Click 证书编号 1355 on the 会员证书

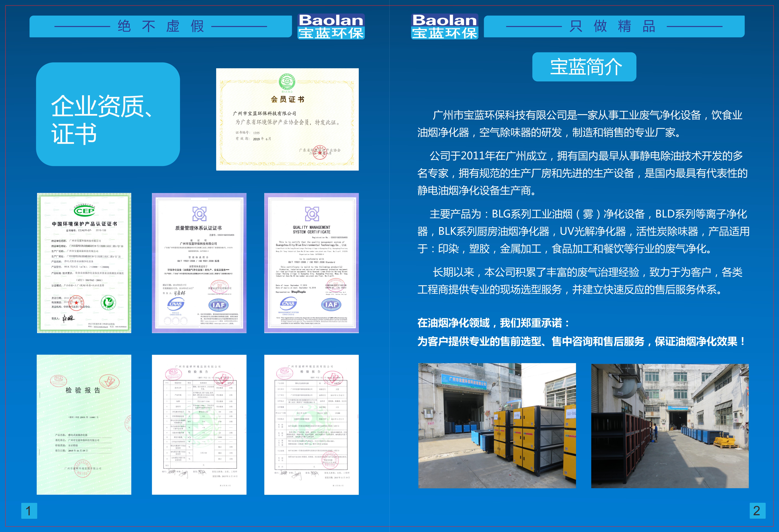248,133
